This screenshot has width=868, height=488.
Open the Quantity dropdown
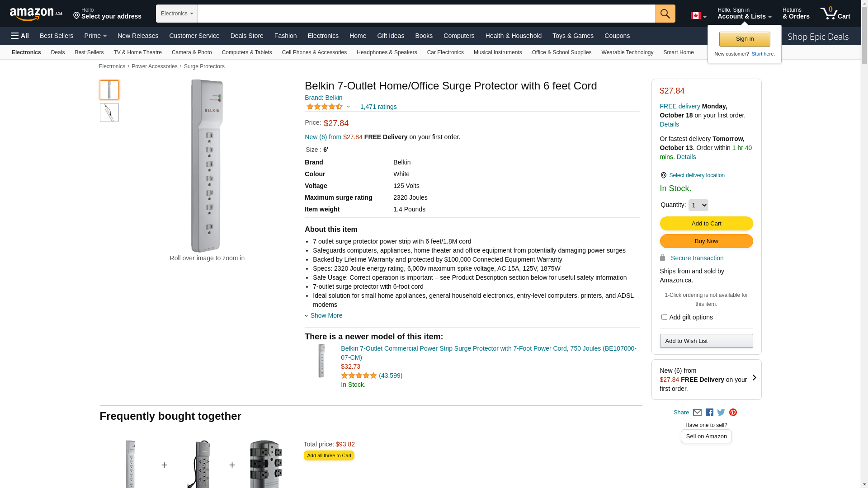(x=698, y=205)
